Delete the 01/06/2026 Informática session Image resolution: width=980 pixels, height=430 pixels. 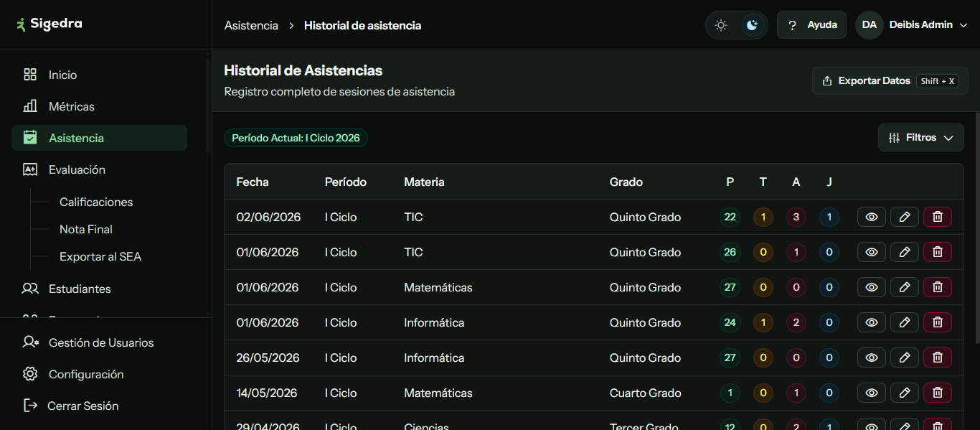pyautogui.click(x=938, y=322)
